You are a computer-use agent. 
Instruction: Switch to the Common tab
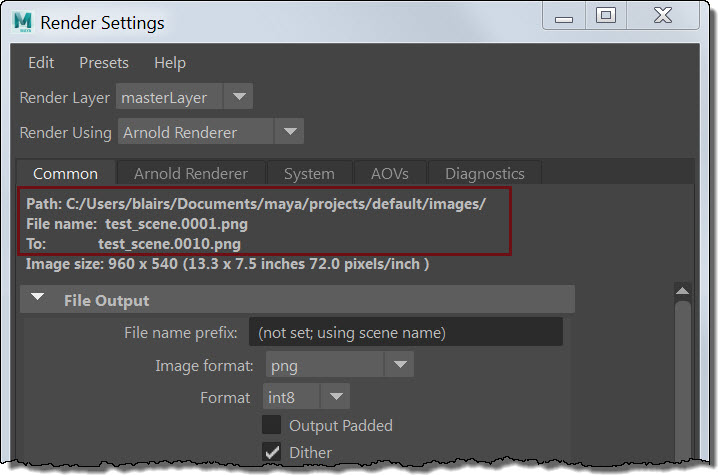coord(66,173)
